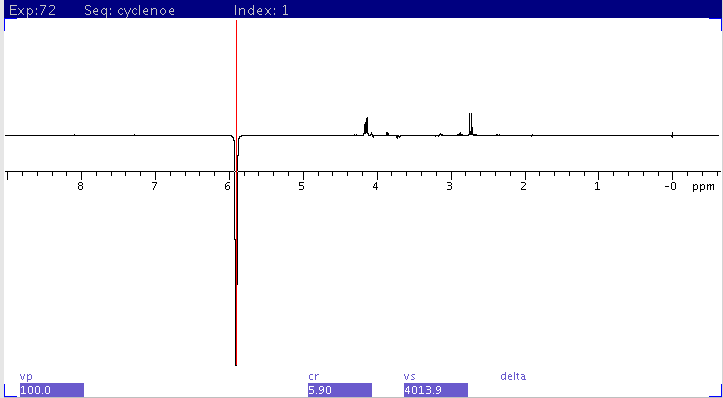Click the Index: 1 header text
The image size is (723, 398).
click(261, 11)
